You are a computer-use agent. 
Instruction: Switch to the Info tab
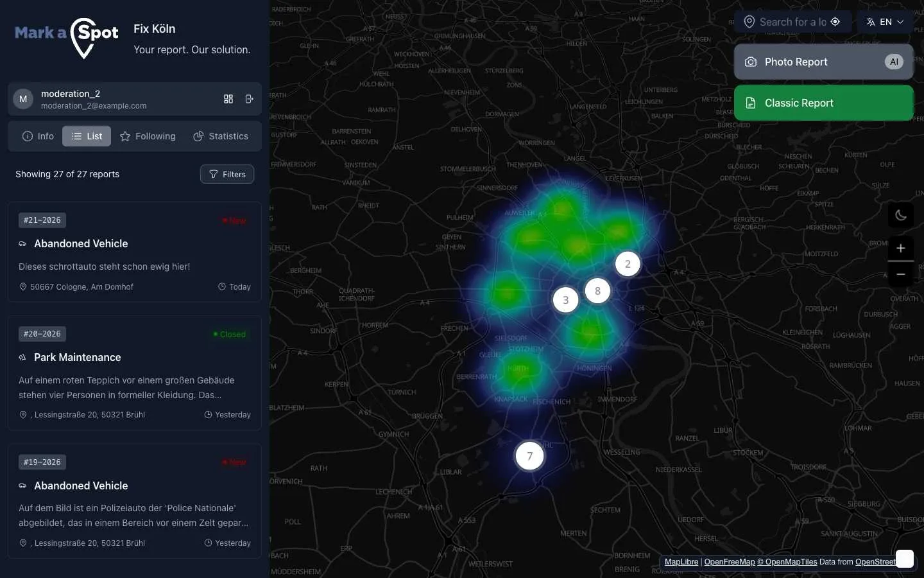coord(38,136)
